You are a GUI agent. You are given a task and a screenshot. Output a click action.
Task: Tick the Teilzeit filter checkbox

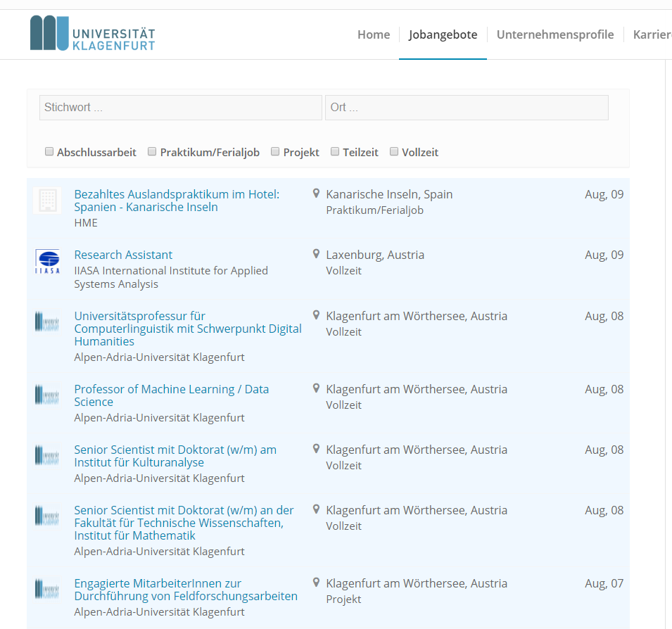[x=335, y=151]
